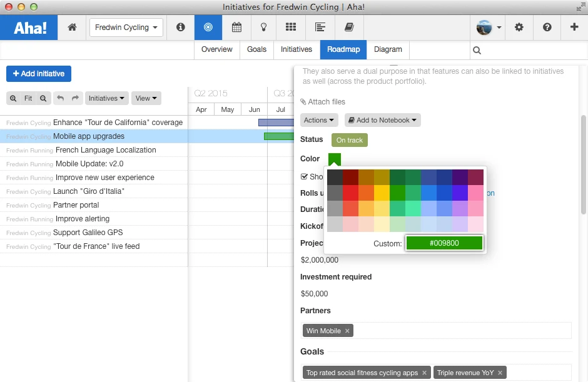This screenshot has width=588, height=382.
Task: Click the Aha! logo
Action: pos(29,28)
